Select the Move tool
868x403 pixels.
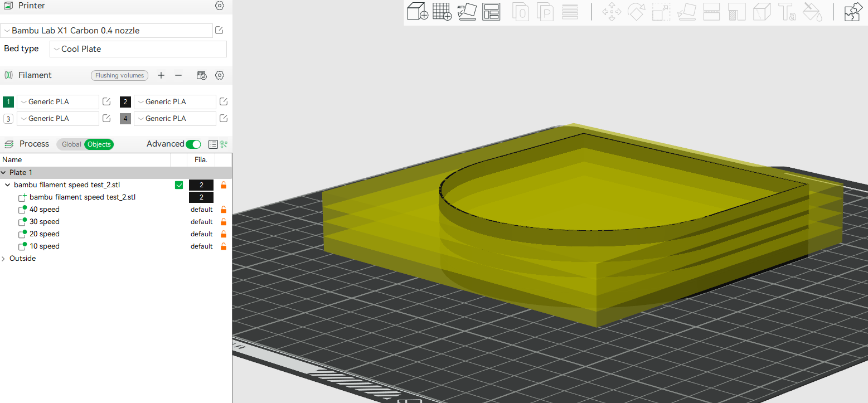coord(612,11)
